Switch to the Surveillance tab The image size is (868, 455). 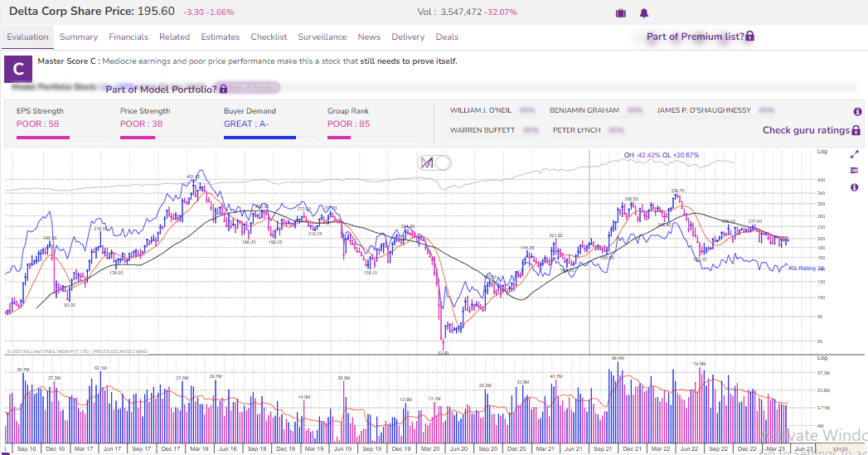(322, 36)
